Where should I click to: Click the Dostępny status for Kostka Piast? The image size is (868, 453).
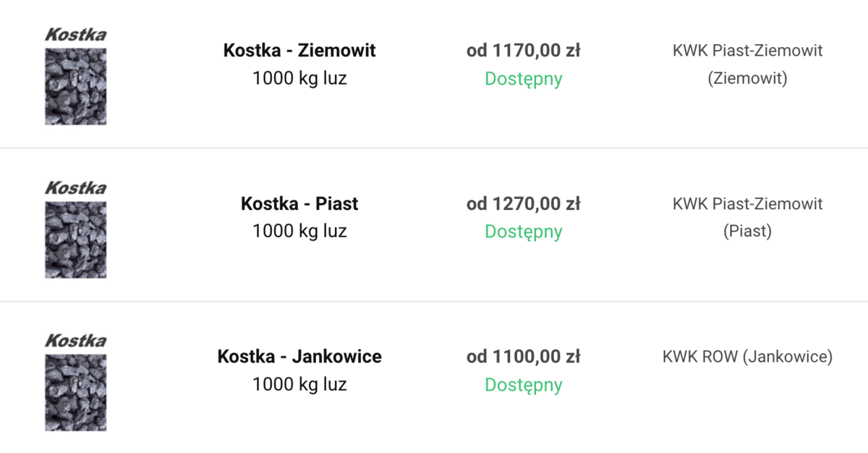pos(524,232)
